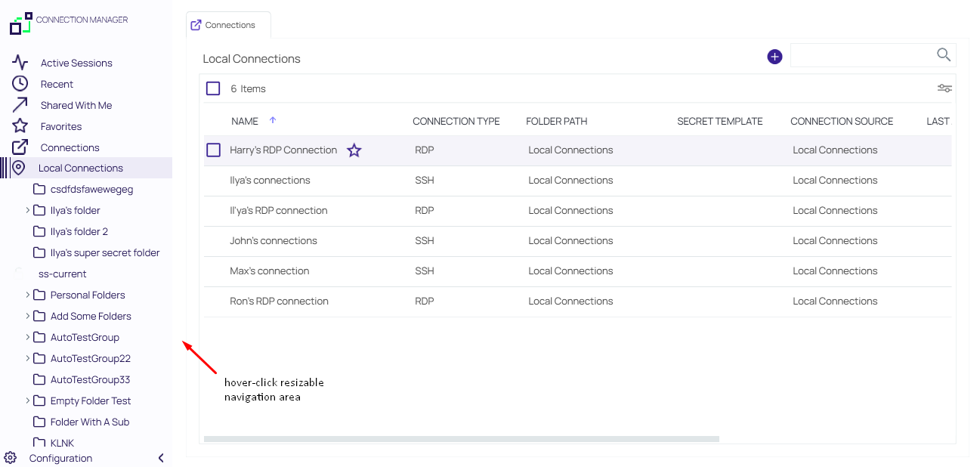The image size is (980, 467).
Task: Sort by the NAME column header
Action: pos(245,121)
